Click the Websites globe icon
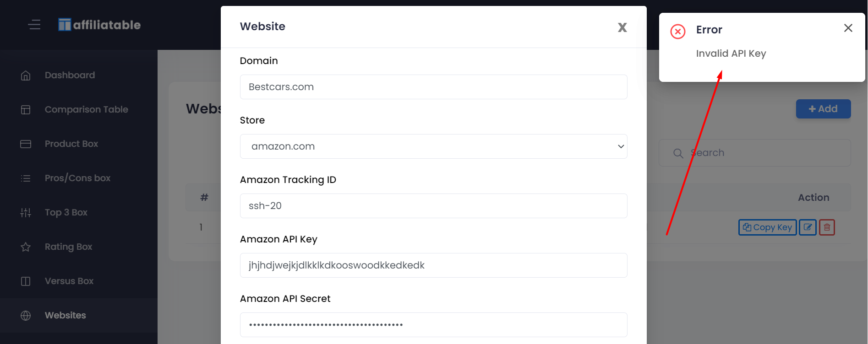 point(26,315)
